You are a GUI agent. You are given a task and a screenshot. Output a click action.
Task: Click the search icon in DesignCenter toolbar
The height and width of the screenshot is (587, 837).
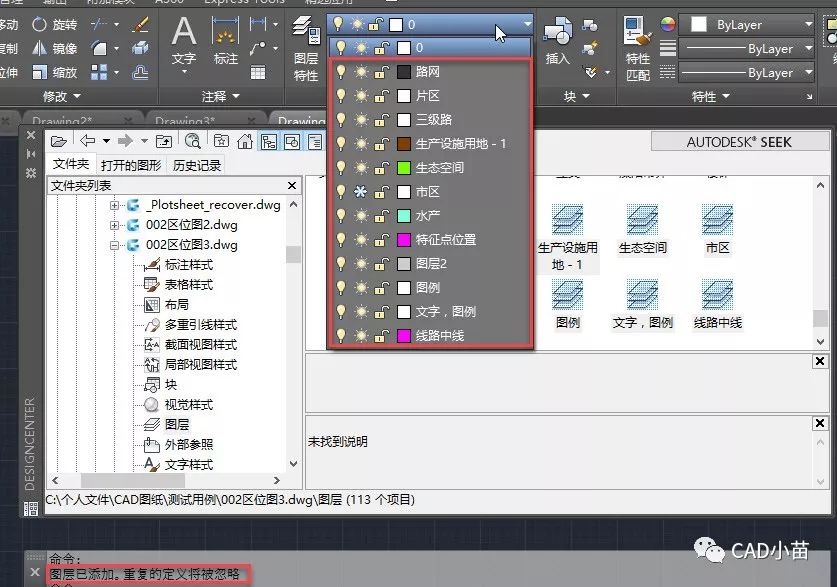pyautogui.click(x=192, y=141)
